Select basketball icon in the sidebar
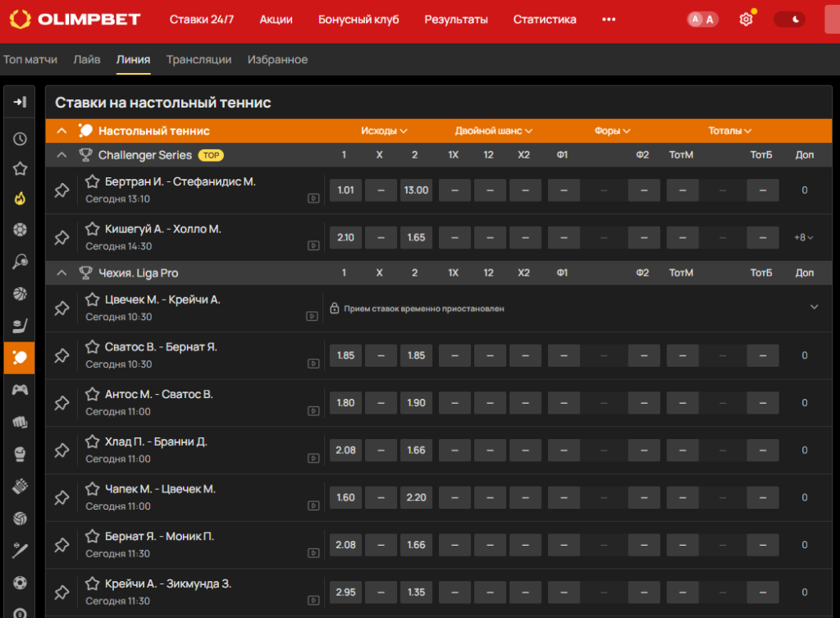 (20, 294)
